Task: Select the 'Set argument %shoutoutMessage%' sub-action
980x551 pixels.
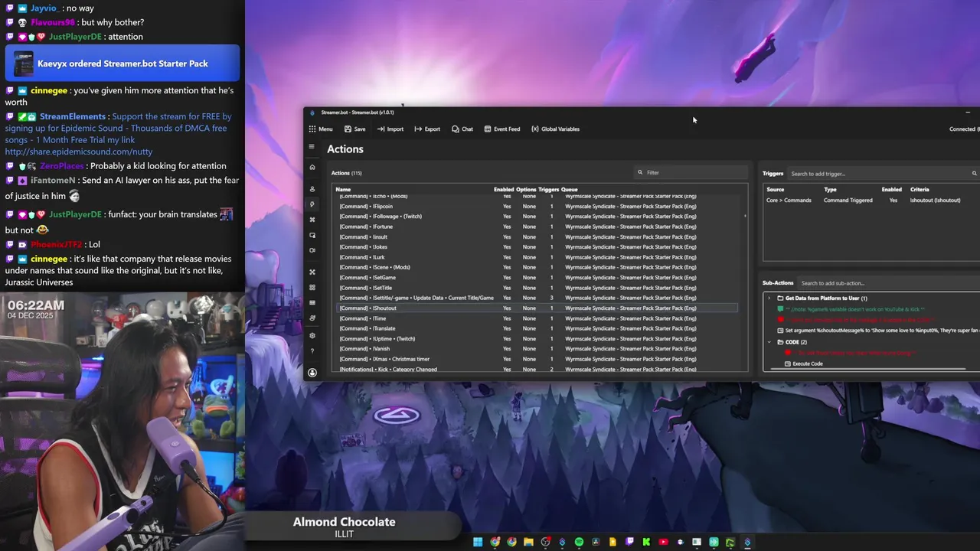Action: 877,331
